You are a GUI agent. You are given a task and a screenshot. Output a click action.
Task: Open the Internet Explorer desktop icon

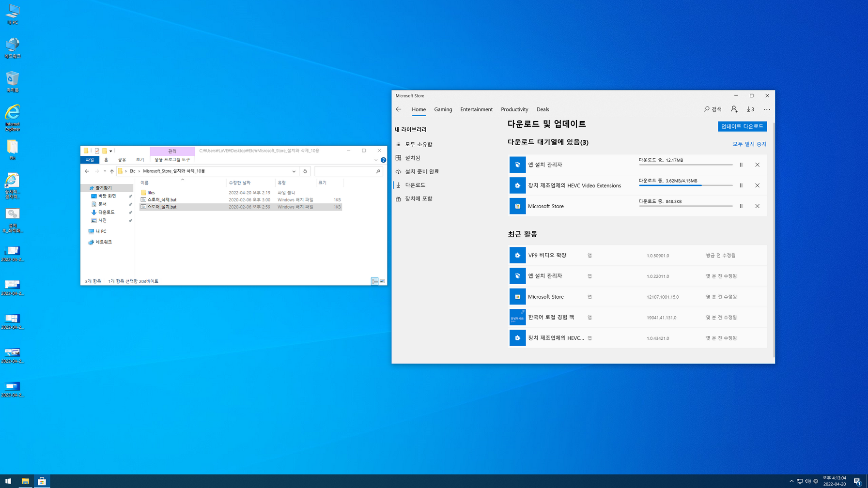[12, 117]
